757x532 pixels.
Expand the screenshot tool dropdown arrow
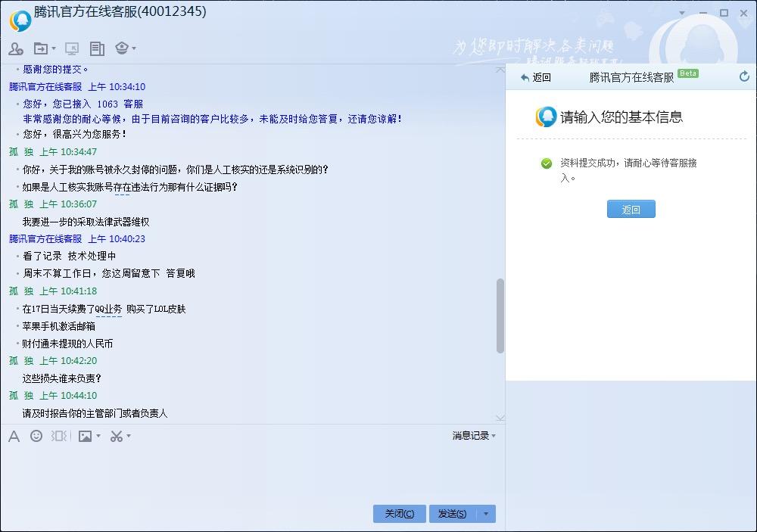tap(127, 436)
